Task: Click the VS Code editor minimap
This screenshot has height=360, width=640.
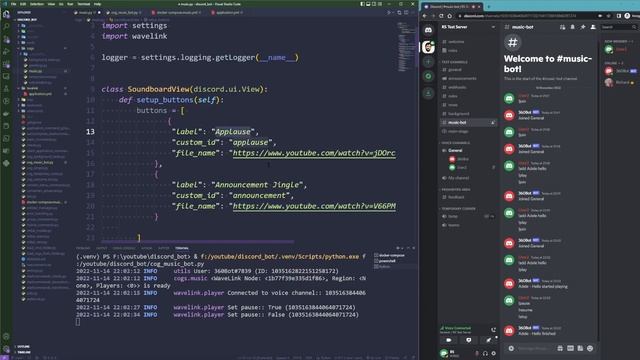Action: pos(406,47)
